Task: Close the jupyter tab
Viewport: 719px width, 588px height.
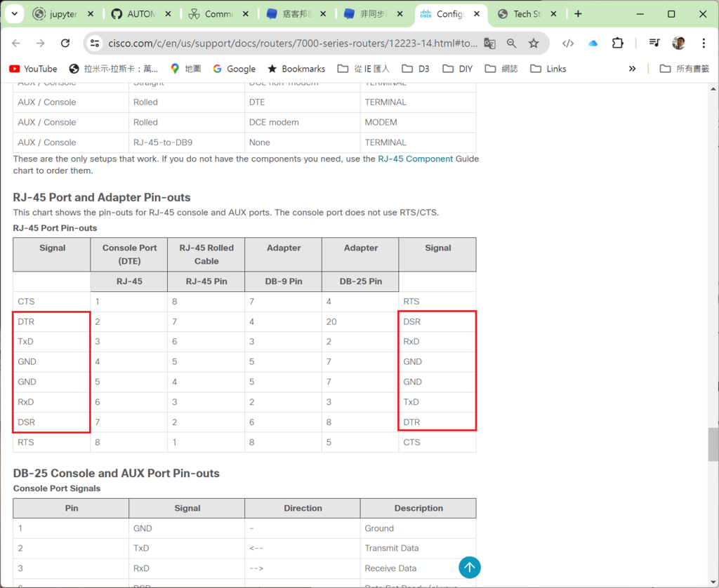Action: [x=91, y=14]
